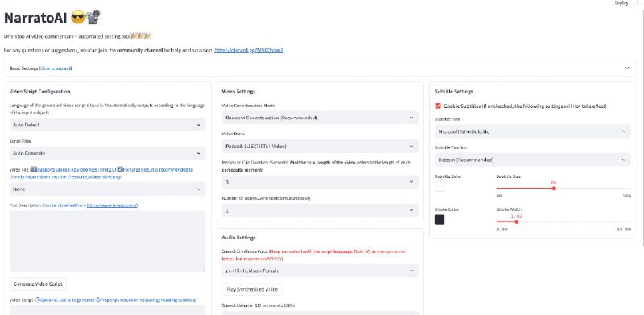
Task: Open the Number of Videos Generated Simultaneously dropdown
Action: (x=320, y=210)
